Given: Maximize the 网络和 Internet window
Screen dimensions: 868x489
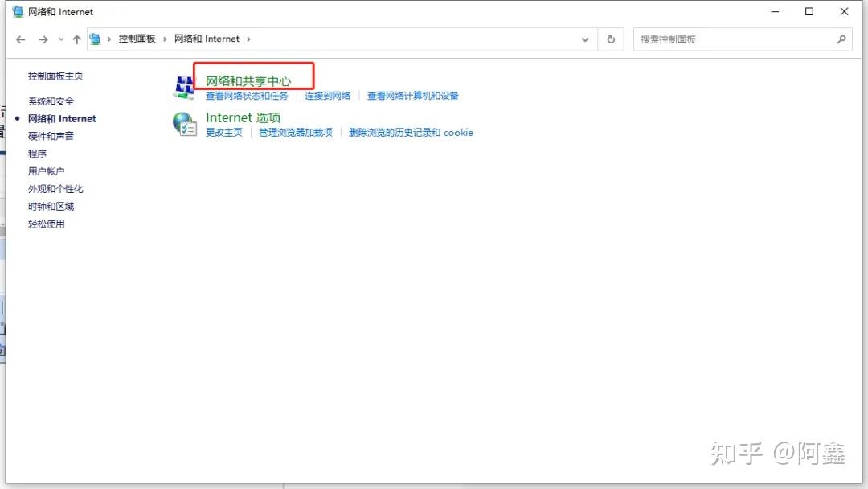Looking at the screenshot, I should 809,11.
